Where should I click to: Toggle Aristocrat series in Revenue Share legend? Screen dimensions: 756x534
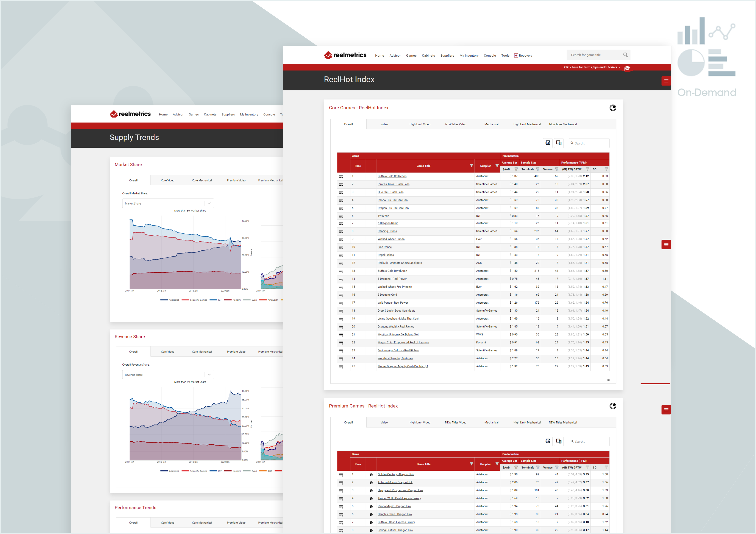point(170,471)
